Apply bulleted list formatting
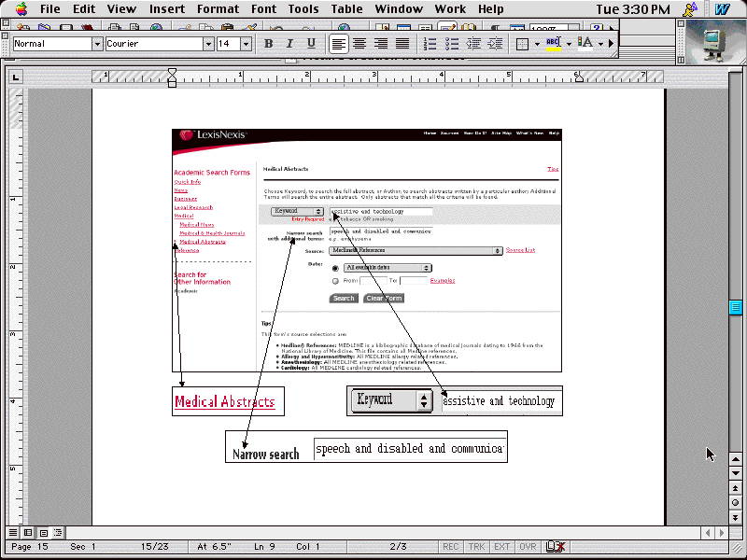 pyautogui.click(x=452, y=44)
